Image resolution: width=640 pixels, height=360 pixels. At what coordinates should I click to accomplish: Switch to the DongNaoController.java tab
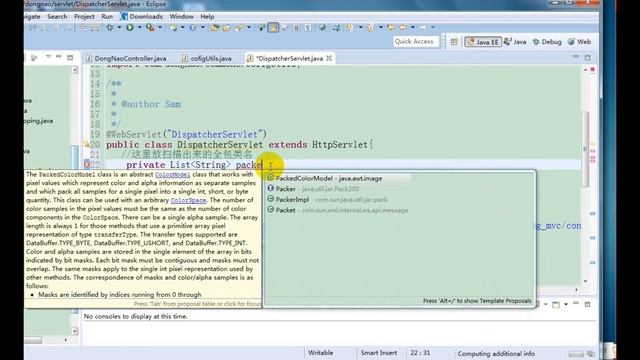pos(127,58)
